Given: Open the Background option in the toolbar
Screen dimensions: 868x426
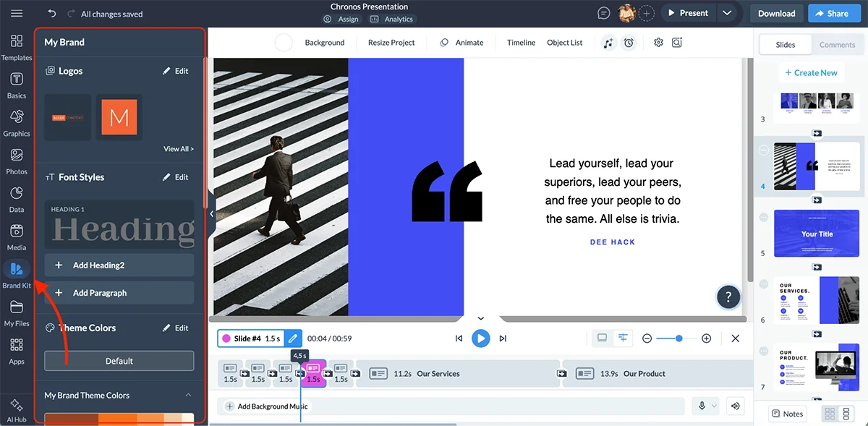Looking at the screenshot, I should (x=325, y=43).
